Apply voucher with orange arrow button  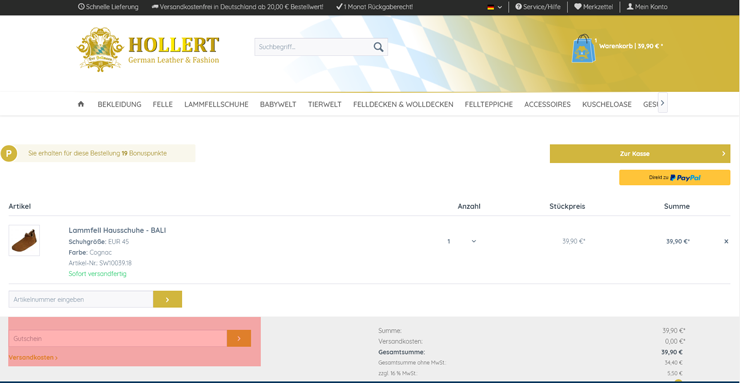click(x=239, y=338)
